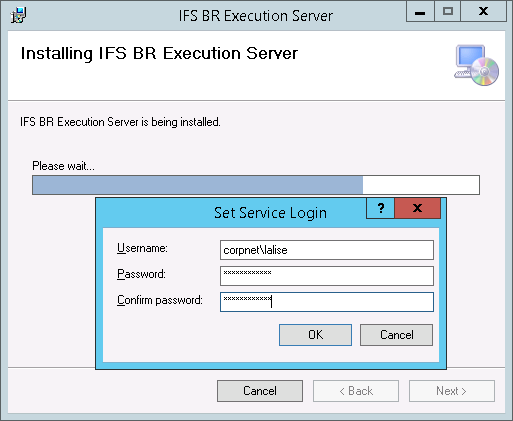The width and height of the screenshot is (513, 421).
Task: Minimize the IFS BR Execution Server window
Action: tap(420, 11)
